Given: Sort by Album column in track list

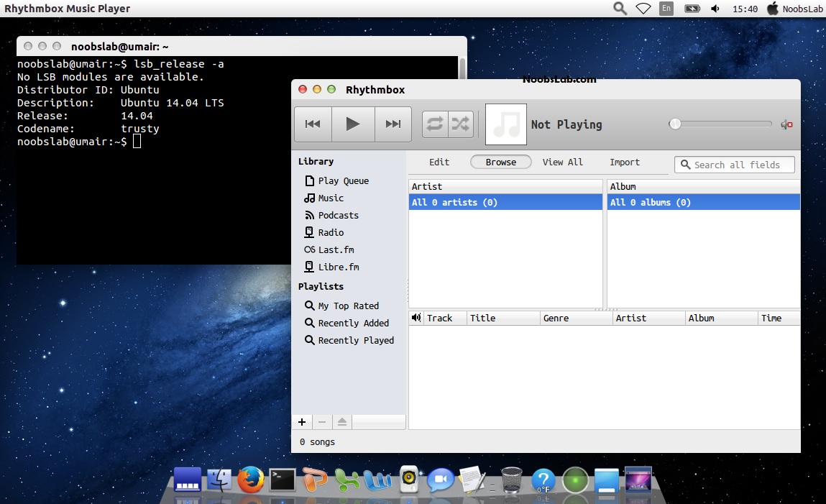Looking at the screenshot, I should (x=722, y=318).
